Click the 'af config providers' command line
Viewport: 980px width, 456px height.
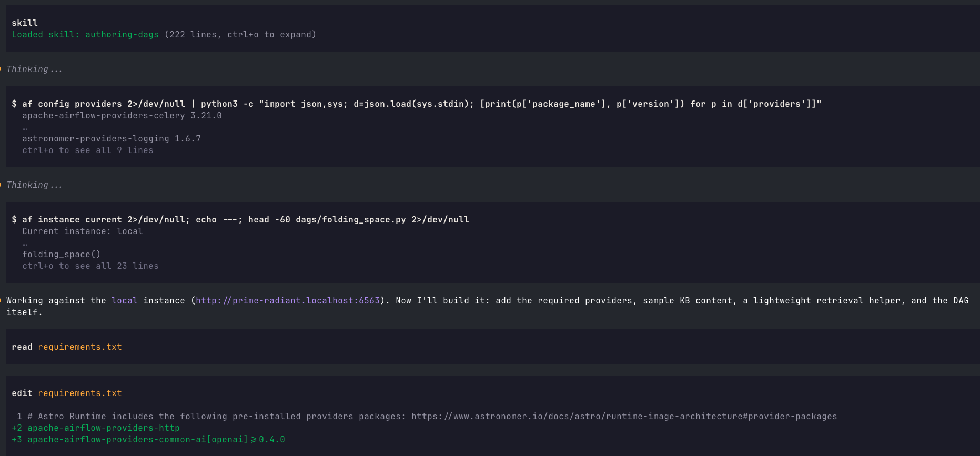(x=417, y=104)
